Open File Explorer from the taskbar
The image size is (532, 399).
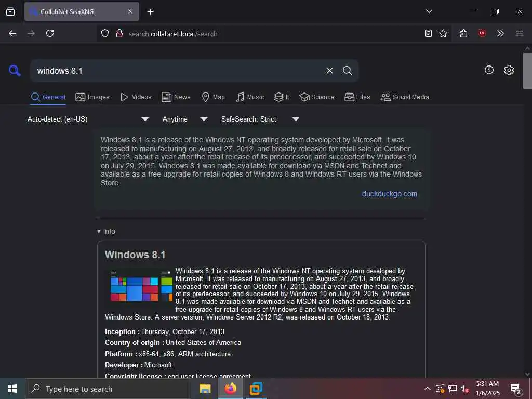click(x=205, y=389)
